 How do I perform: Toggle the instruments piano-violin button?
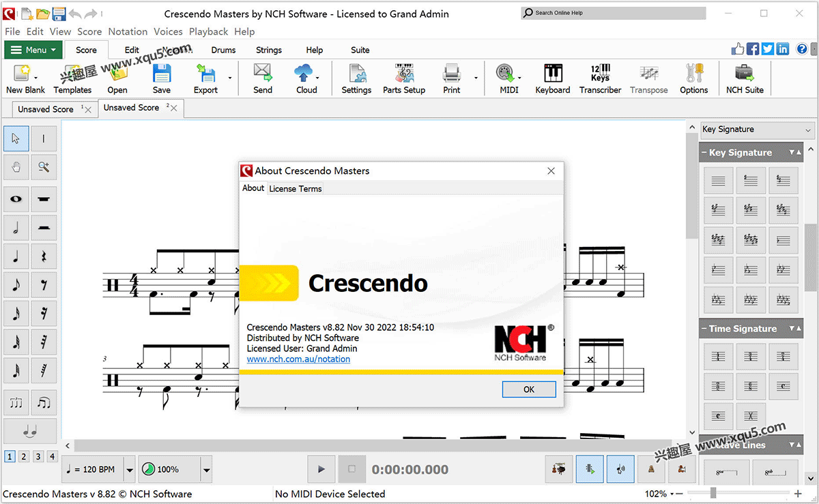pos(559,469)
